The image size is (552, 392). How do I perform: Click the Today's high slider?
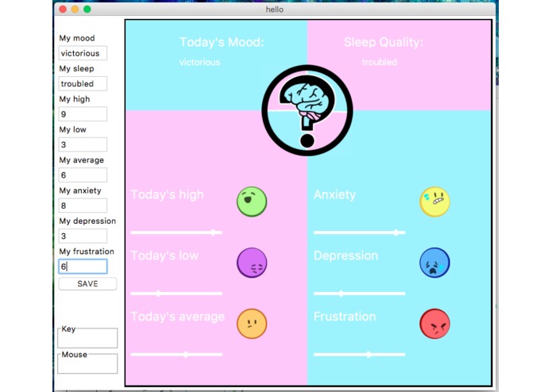[x=176, y=233]
